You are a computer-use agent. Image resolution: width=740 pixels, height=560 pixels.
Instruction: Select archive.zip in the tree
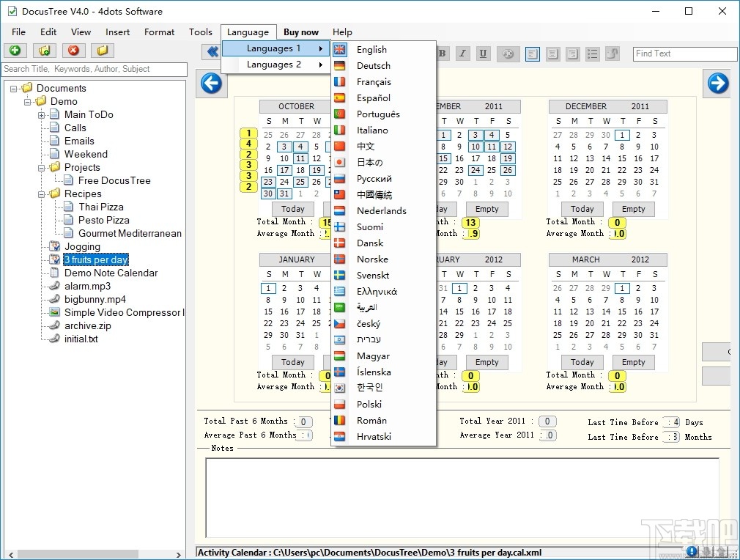click(88, 325)
